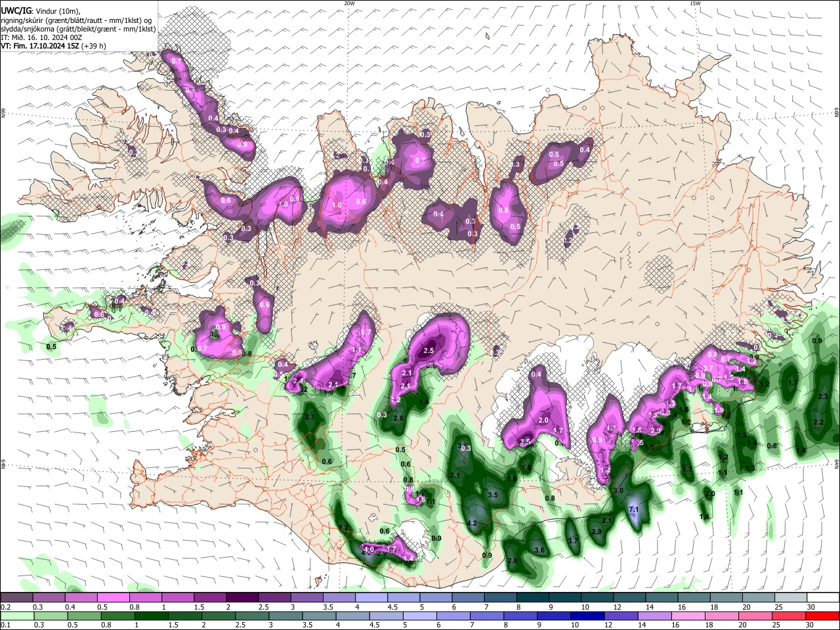Select the light violet swatch labeled 14 in rain legend
The image size is (840, 630).
point(653,616)
